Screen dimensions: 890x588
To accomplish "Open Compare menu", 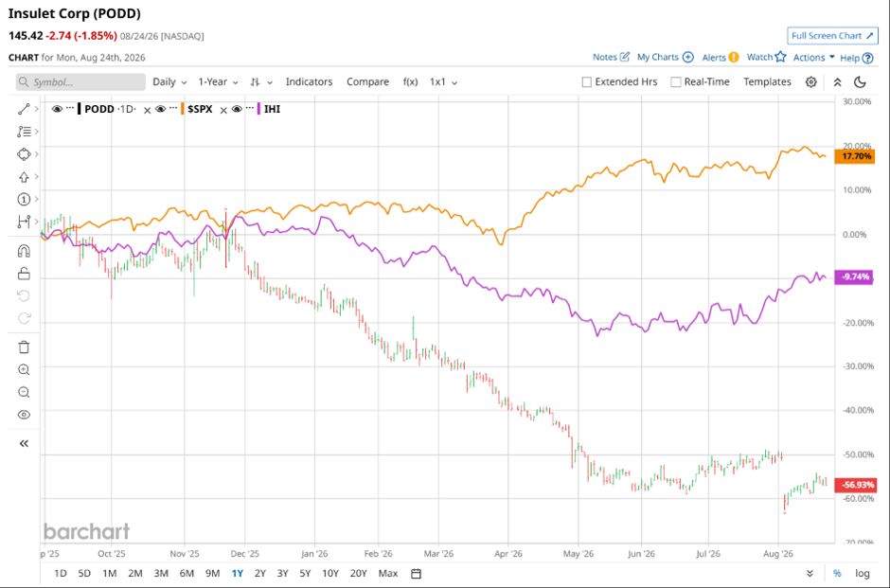I will tap(367, 81).
